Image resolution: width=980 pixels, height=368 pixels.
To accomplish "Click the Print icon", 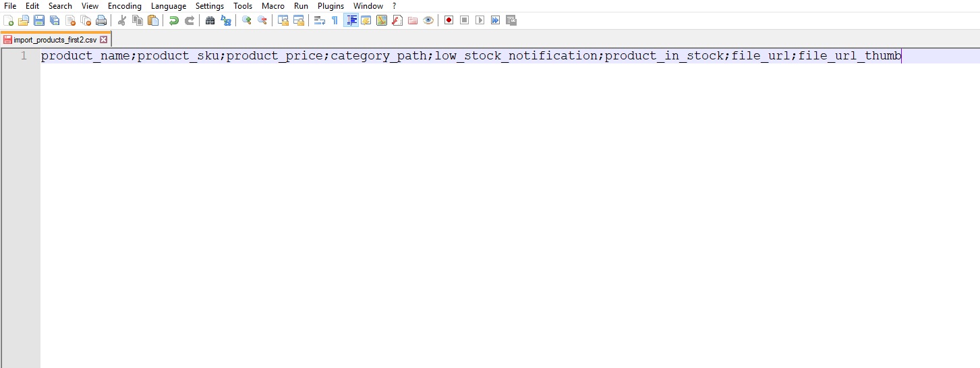I will point(101,20).
